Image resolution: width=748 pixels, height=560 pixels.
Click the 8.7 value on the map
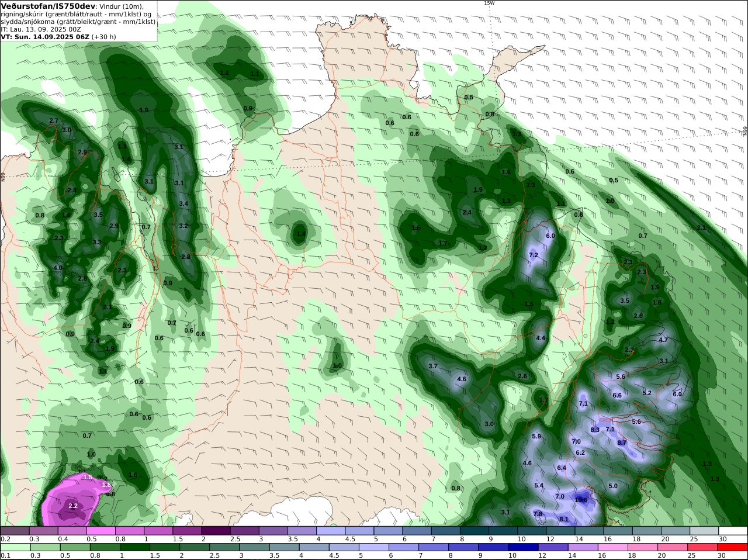622,443
